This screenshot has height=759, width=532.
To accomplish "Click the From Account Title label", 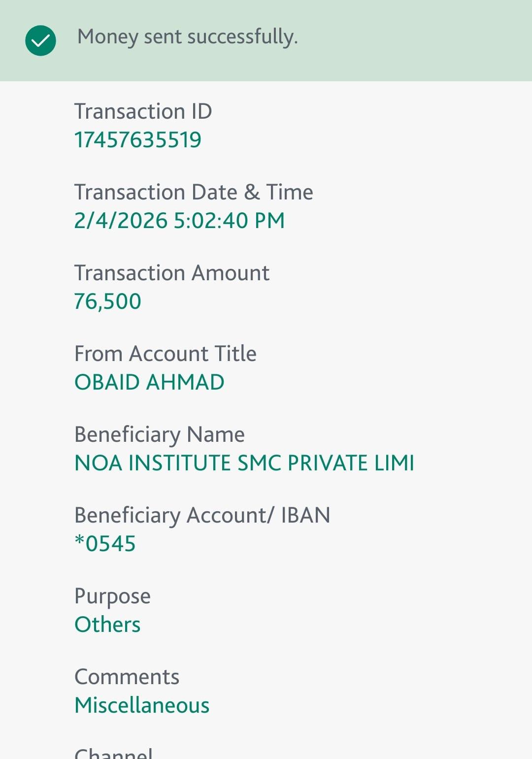I will click(165, 354).
